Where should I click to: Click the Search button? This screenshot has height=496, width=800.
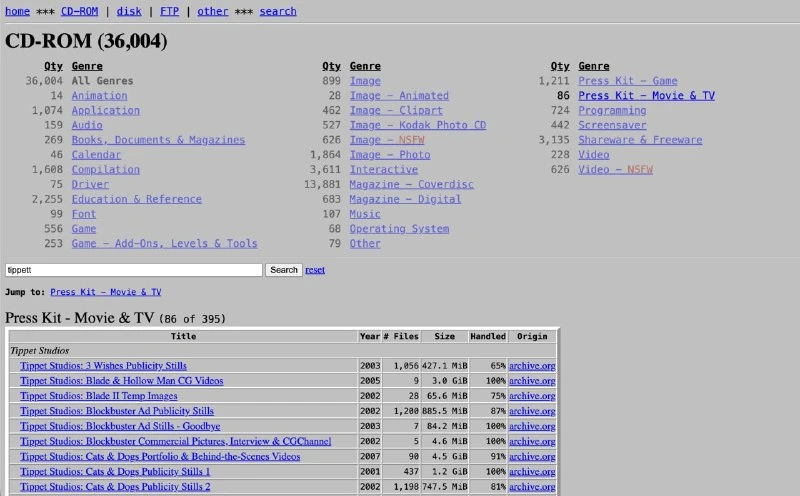[284, 270]
